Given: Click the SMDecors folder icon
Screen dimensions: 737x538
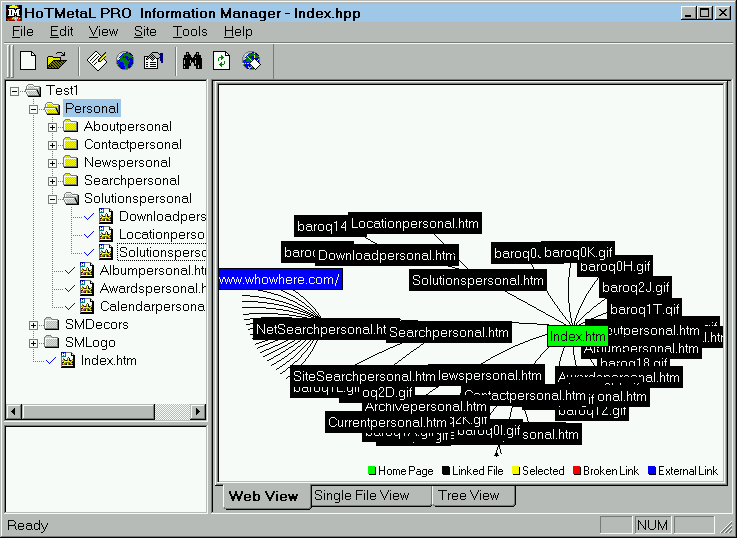Looking at the screenshot, I should point(52,324).
